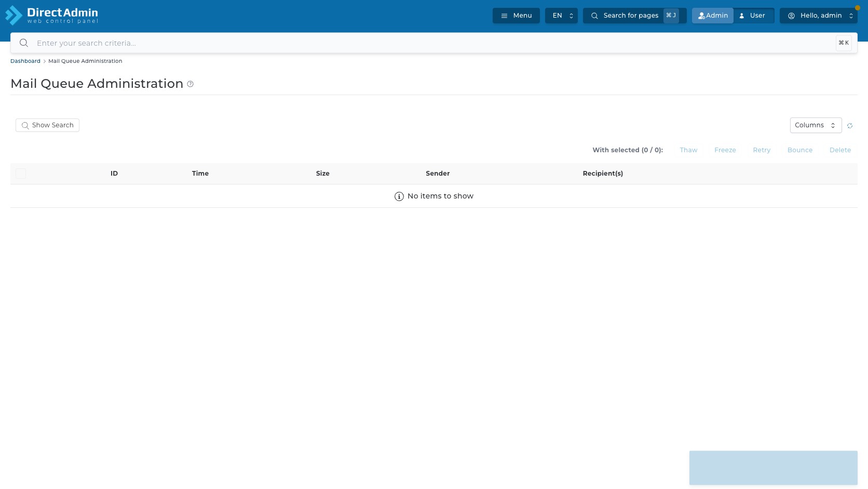Expand the Hello, admin account menu

click(819, 16)
